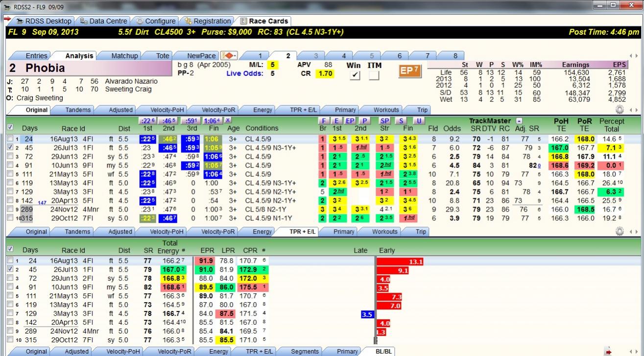This screenshot has height=356, width=644.
Task: Click the 13.1 red Early bar
Action: (400, 261)
